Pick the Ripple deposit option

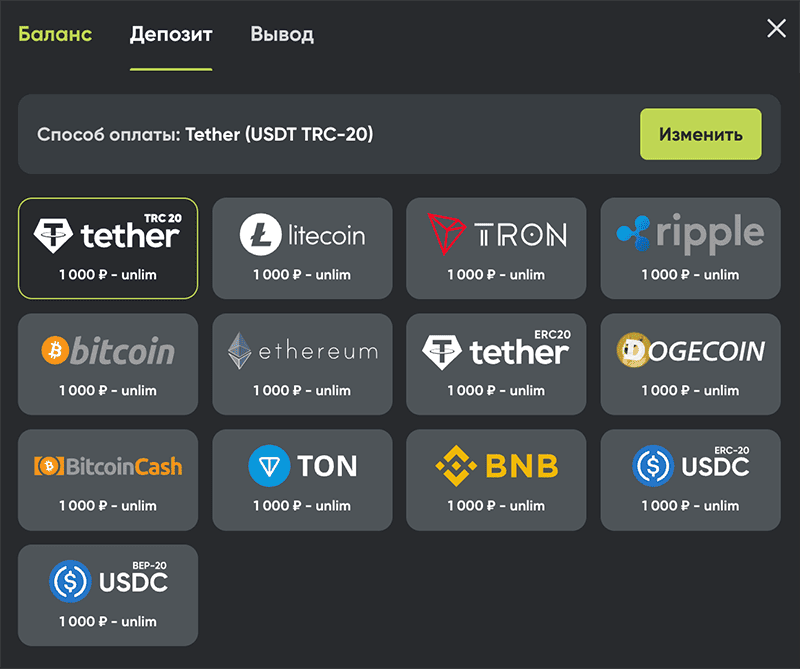pyautogui.click(x=690, y=248)
